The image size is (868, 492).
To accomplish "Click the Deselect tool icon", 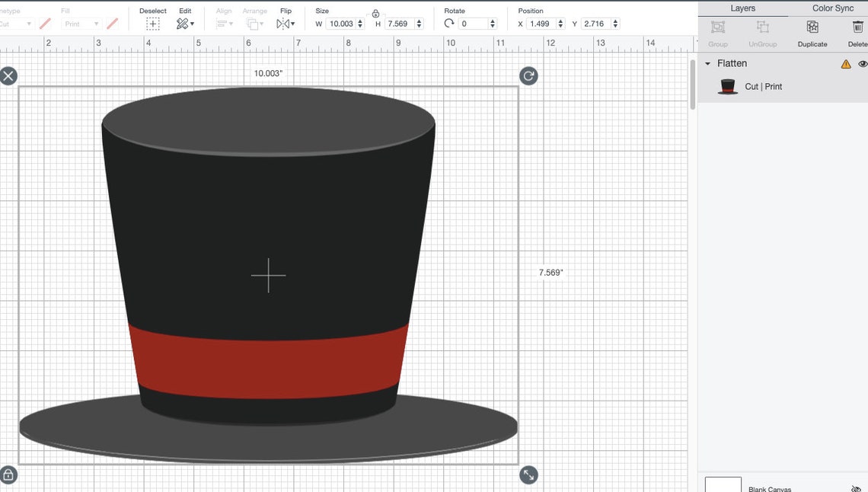I will pos(153,23).
